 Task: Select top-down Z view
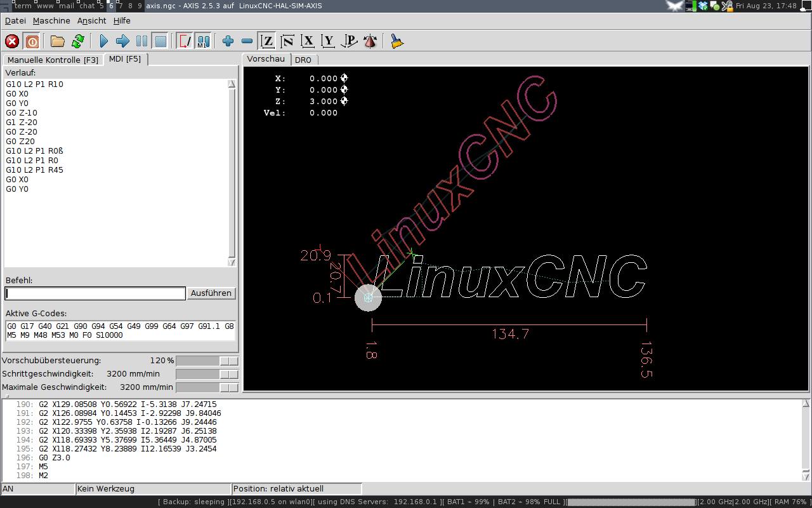pos(268,41)
